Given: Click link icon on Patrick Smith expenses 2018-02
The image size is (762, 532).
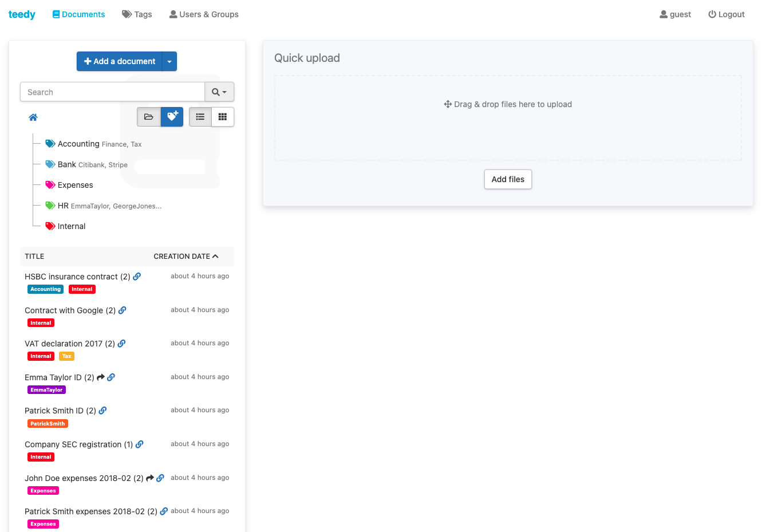Looking at the screenshot, I should coord(164,511).
